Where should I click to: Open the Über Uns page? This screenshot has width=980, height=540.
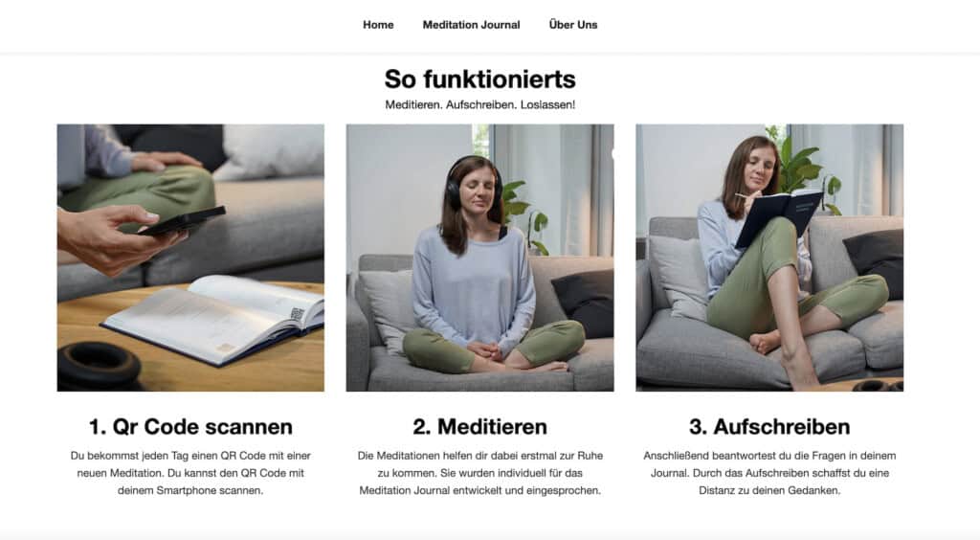[x=573, y=24]
